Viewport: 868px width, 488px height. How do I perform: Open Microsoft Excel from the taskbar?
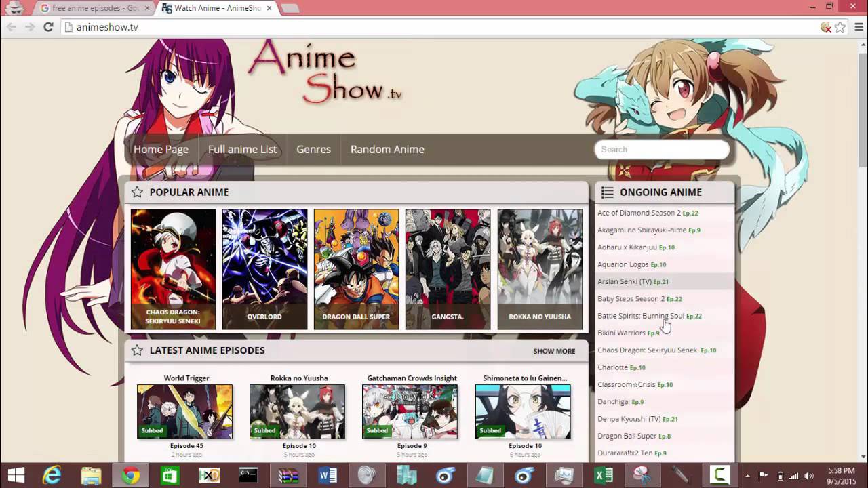603,475
